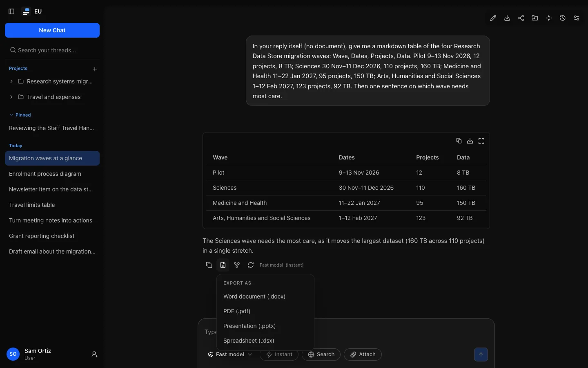The height and width of the screenshot is (368, 588).
Task: Click the compact view icon in top toolbar
Action: (549, 18)
